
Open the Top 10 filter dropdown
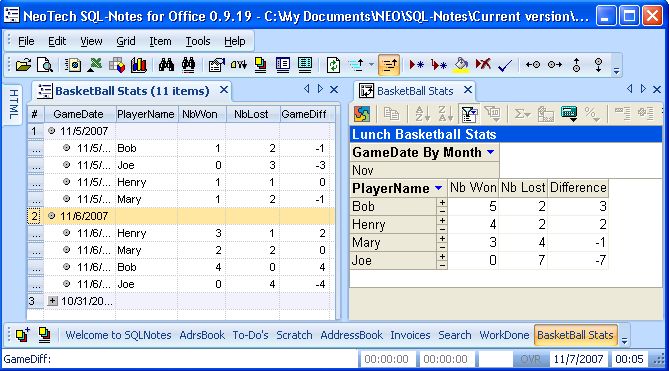coord(493,114)
